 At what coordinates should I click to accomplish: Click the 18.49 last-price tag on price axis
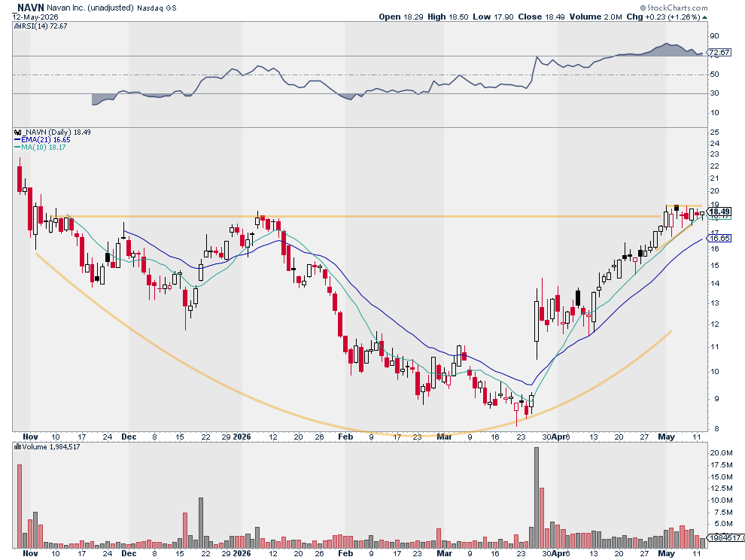(x=719, y=212)
